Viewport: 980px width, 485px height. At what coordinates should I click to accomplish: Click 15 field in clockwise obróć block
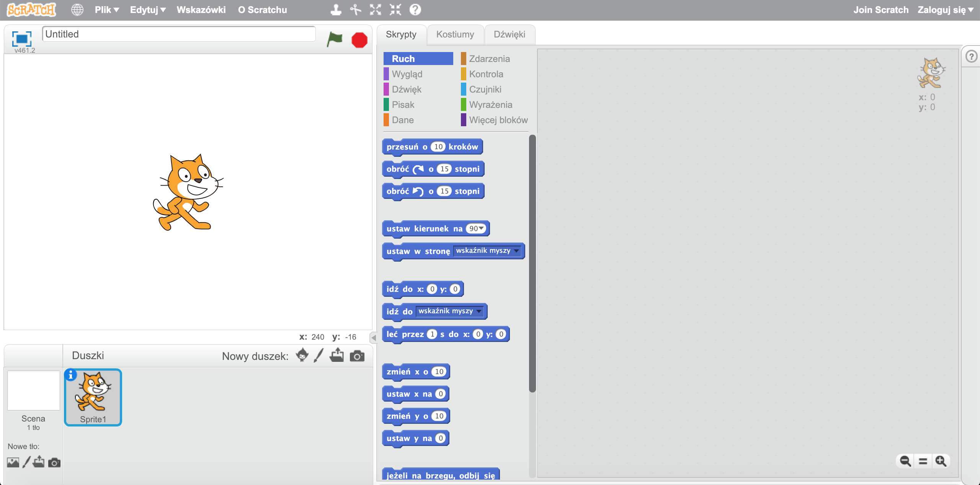[x=444, y=169]
